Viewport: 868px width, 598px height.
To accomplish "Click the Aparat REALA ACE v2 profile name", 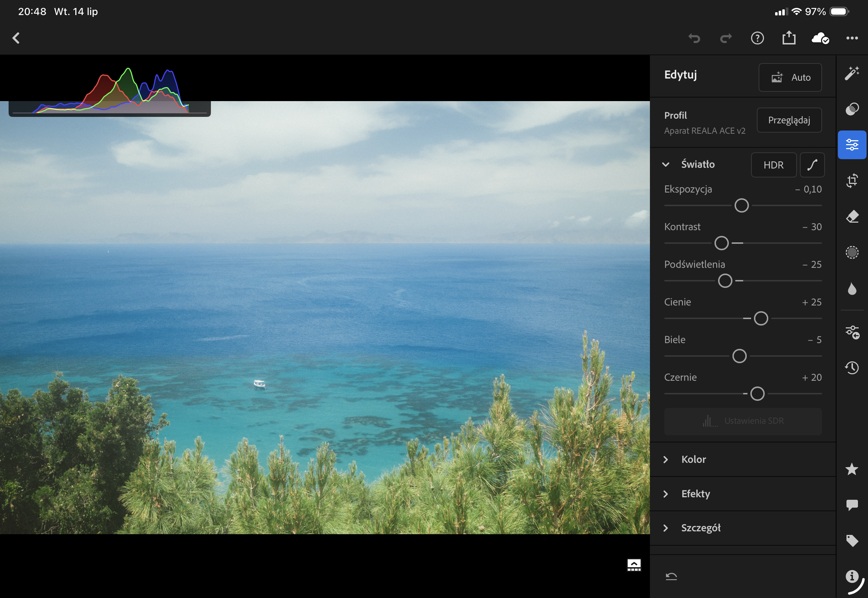I will [704, 131].
